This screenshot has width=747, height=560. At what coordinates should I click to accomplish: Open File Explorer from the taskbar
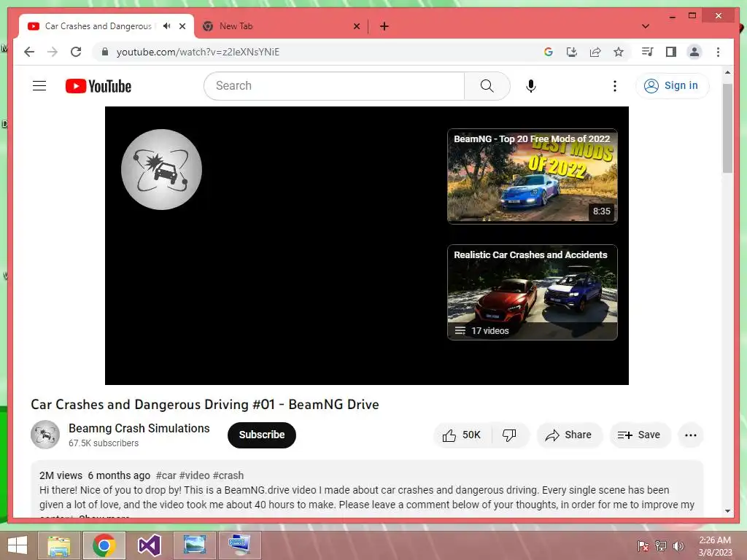[59, 545]
